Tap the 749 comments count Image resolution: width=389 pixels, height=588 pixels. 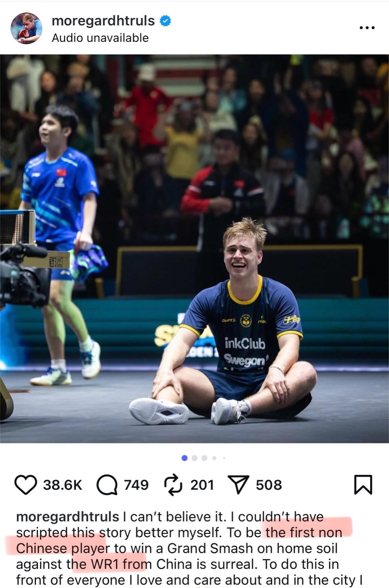[136, 485]
